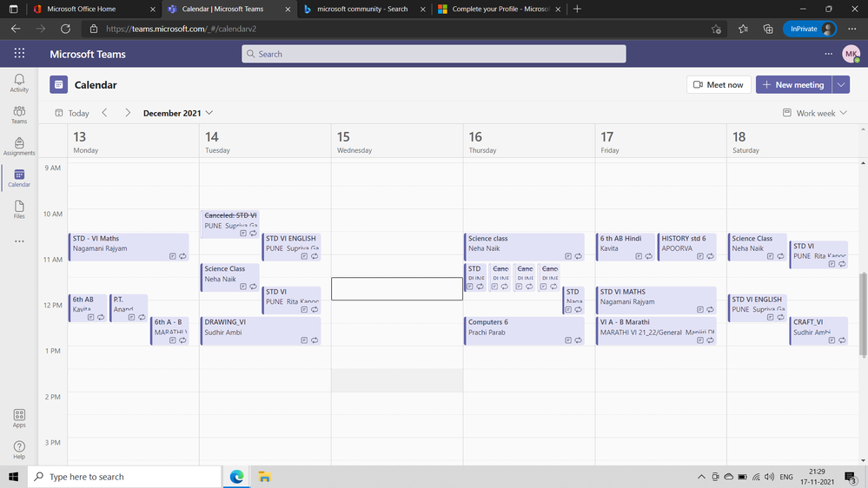Go to next week arrow
The width and height of the screenshot is (868, 488).
(128, 113)
